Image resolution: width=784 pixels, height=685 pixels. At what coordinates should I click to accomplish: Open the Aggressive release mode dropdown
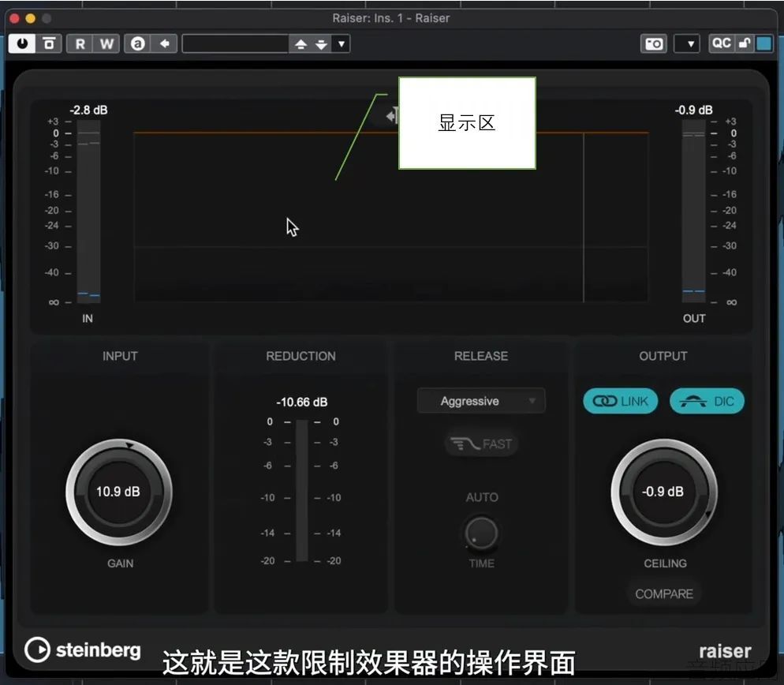[481, 401]
